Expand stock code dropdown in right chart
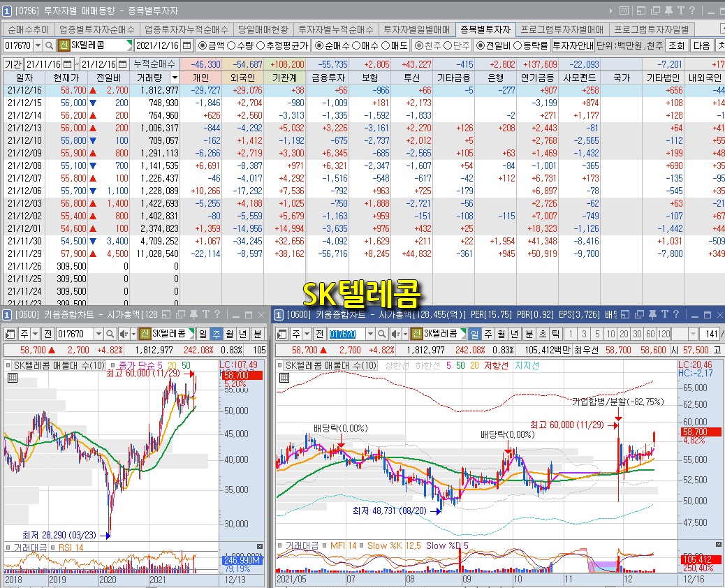Image resolution: width=725 pixels, height=588 pixels. 370,333
